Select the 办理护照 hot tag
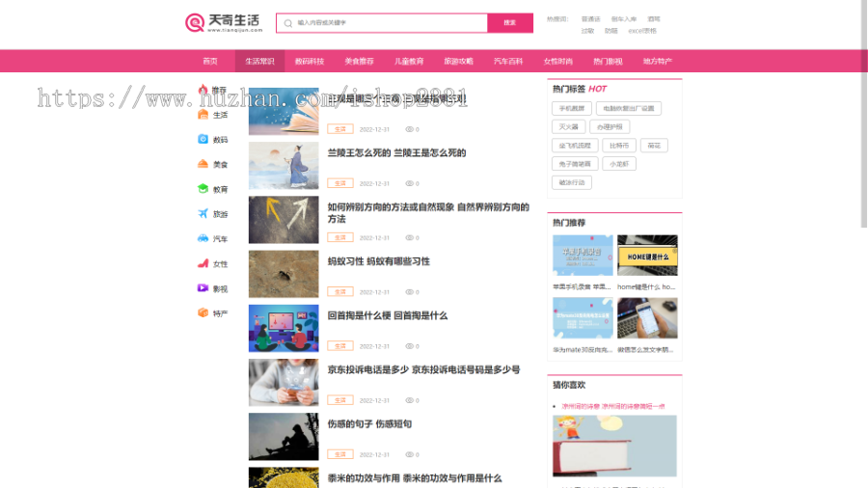This screenshot has height=488, width=868. pyautogui.click(x=610, y=126)
